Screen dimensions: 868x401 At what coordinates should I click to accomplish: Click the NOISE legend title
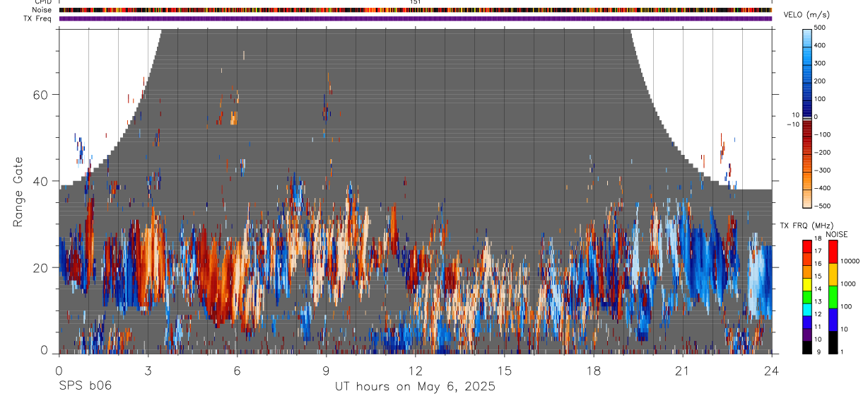tap(836, 234)
